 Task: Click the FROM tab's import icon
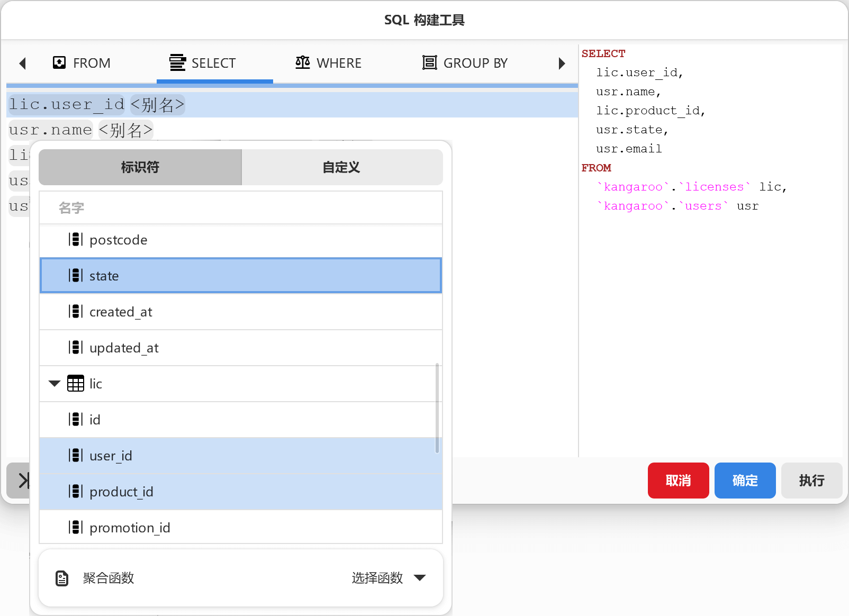[59, 62]
